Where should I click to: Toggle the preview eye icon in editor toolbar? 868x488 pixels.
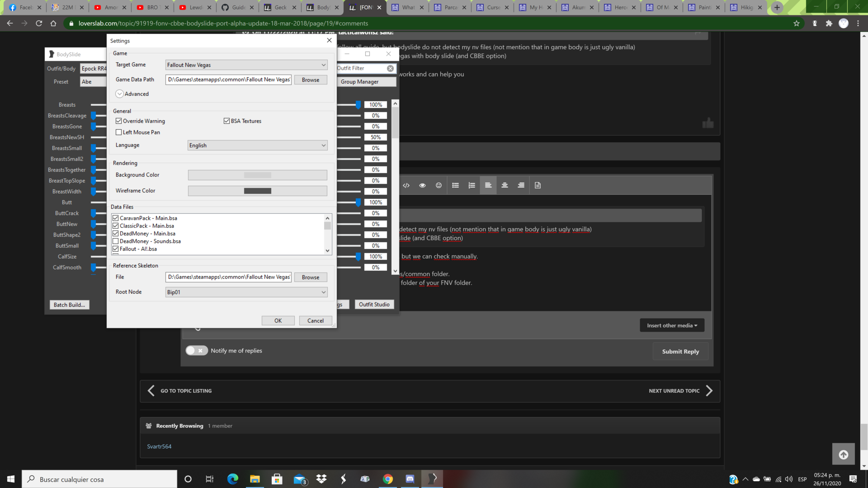[x=422, y=185]
